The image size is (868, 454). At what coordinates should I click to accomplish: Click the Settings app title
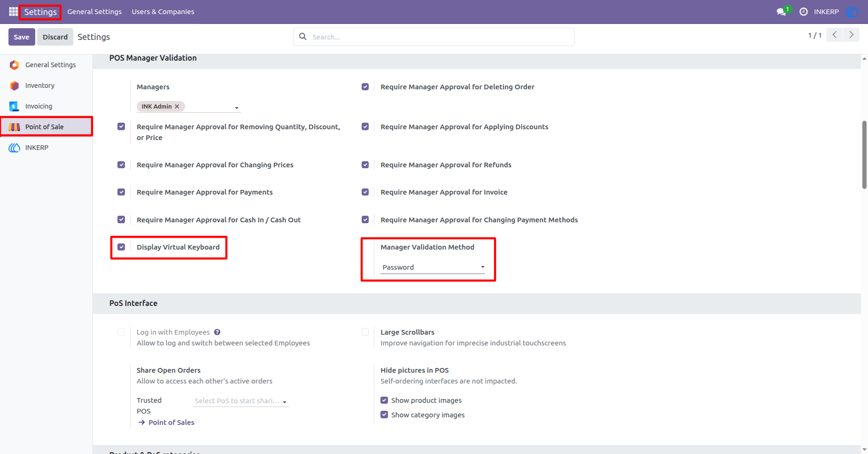40,12
